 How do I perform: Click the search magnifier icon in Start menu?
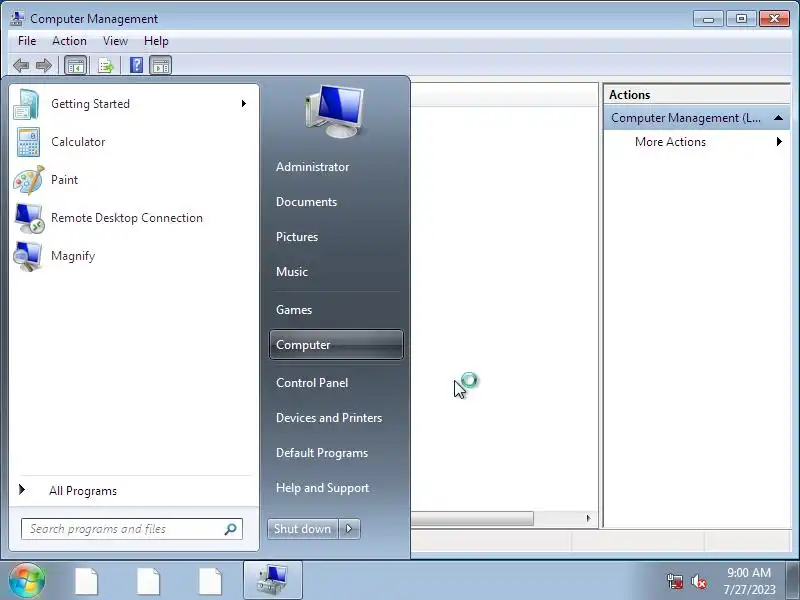coord(230,529)
